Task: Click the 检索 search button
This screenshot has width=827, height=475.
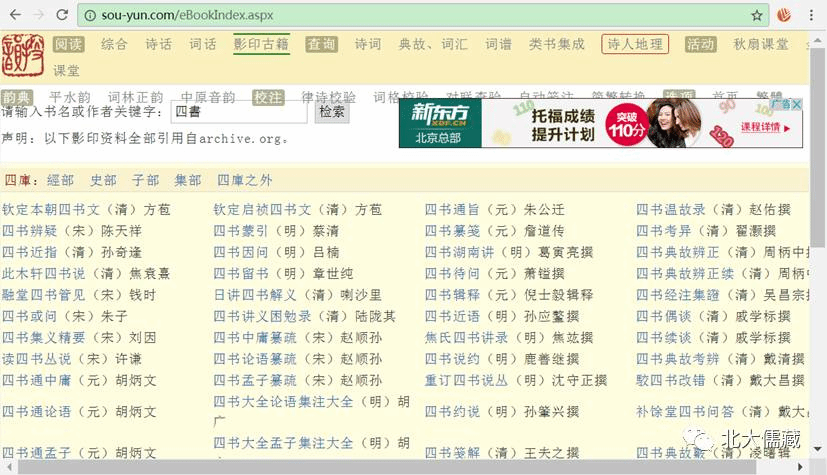Action: [333, 112]
